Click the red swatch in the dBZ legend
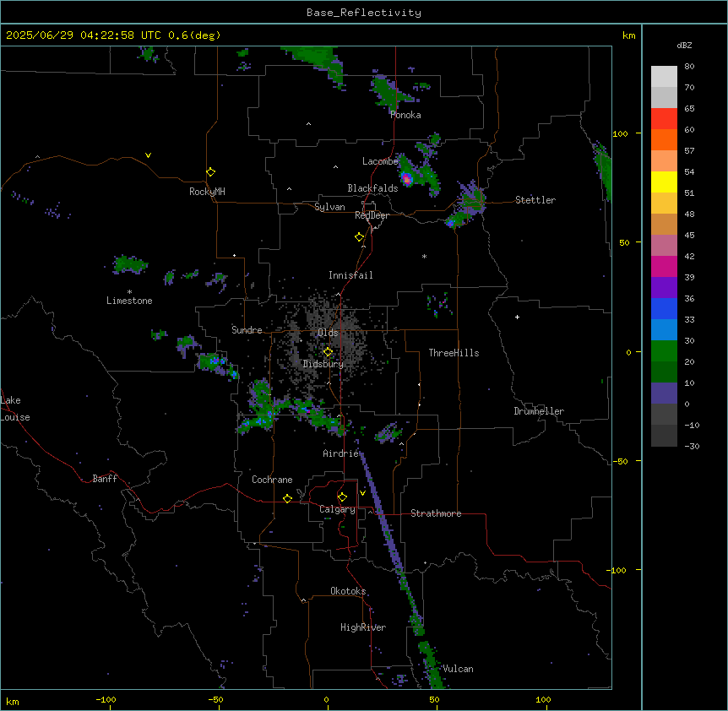Image resolution: width=728 pixels, height=711 pixels. 664,119
